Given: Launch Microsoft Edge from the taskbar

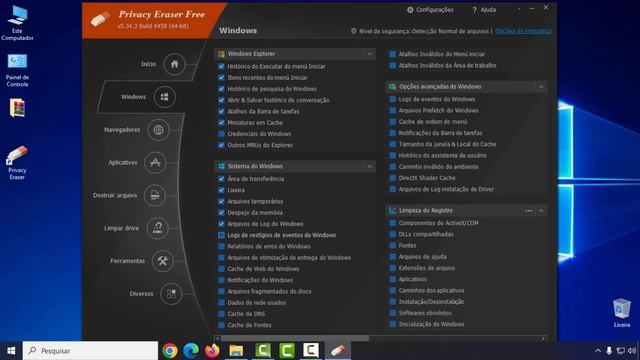Looking at the screenshot, I should pyautogui.click(x=191, y=351).
